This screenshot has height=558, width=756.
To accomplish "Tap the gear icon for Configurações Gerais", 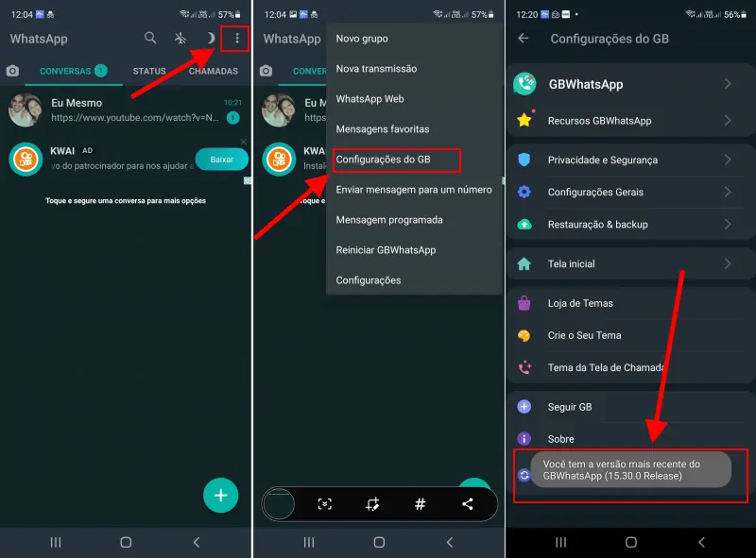I will coord(524,192).
